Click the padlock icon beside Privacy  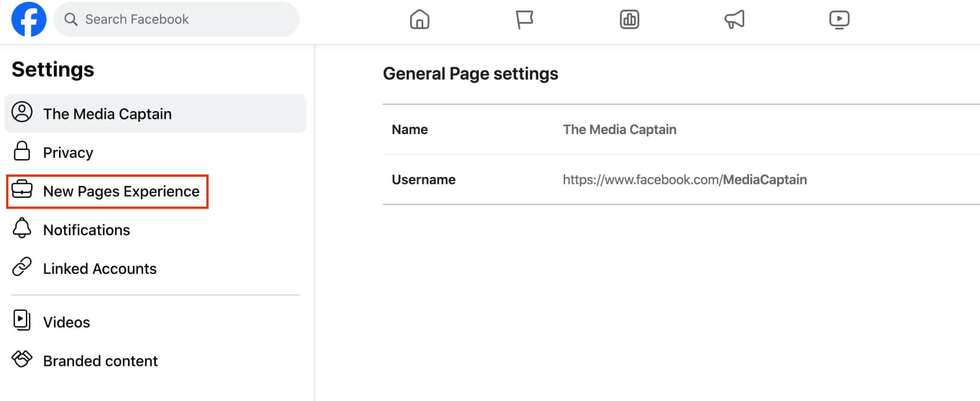pyautogui.click(x=22, y=151)
